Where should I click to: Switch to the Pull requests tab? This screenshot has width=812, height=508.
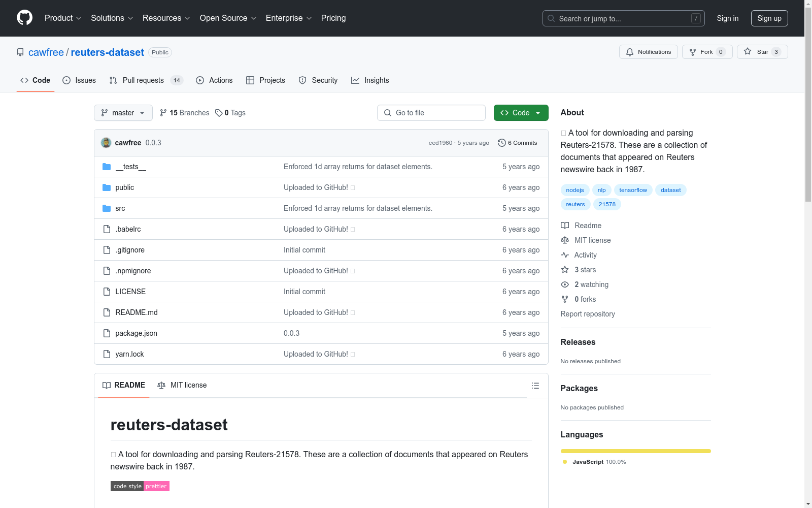tap(146, 80)
